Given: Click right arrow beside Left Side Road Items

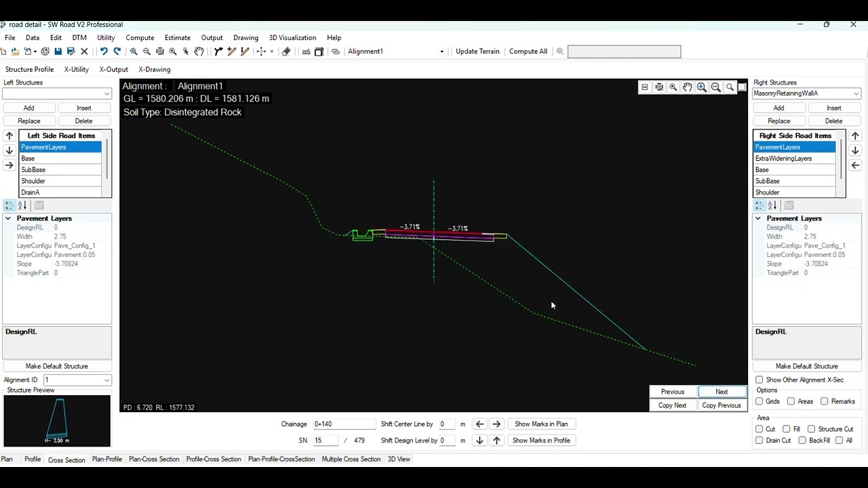Looking at the screenshot, I should coord(9,165).
